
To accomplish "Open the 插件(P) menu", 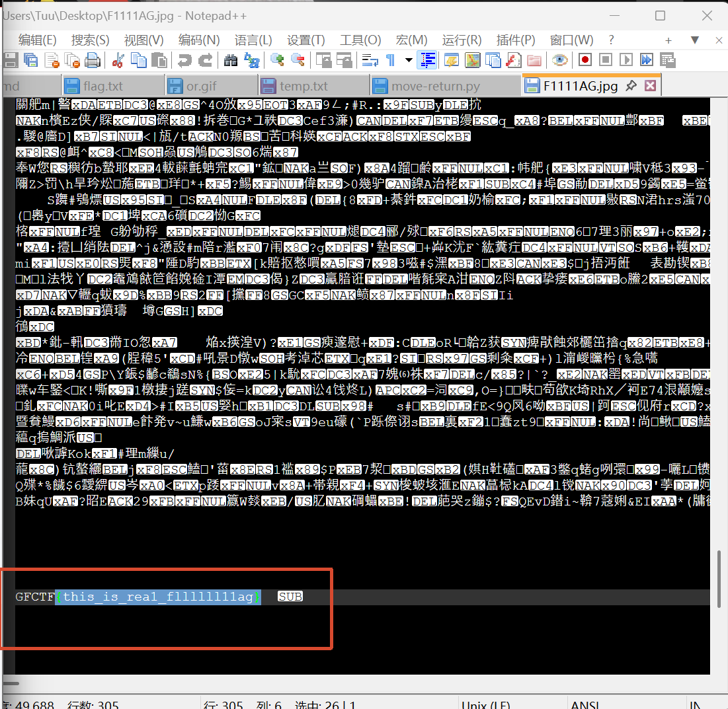I will coord(515,40).
